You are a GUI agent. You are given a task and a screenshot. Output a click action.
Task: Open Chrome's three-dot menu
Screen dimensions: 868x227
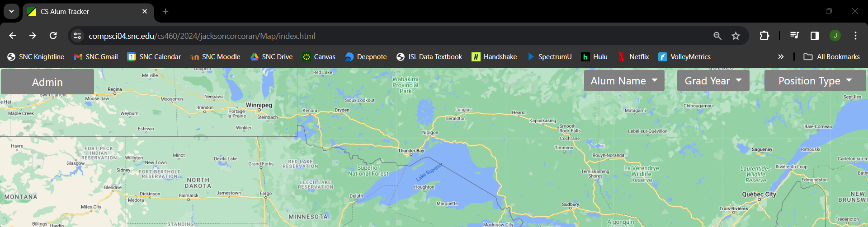[x=855, y=36]
